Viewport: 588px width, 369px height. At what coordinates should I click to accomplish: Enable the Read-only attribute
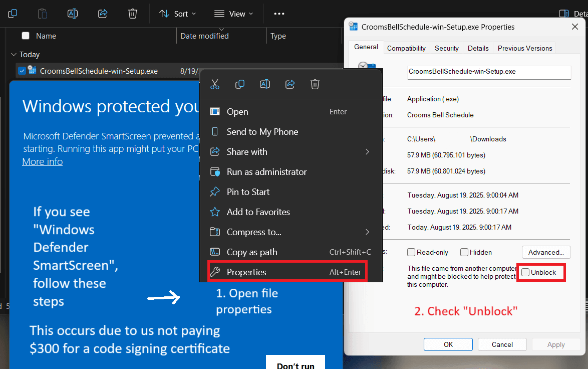point(411,252)
